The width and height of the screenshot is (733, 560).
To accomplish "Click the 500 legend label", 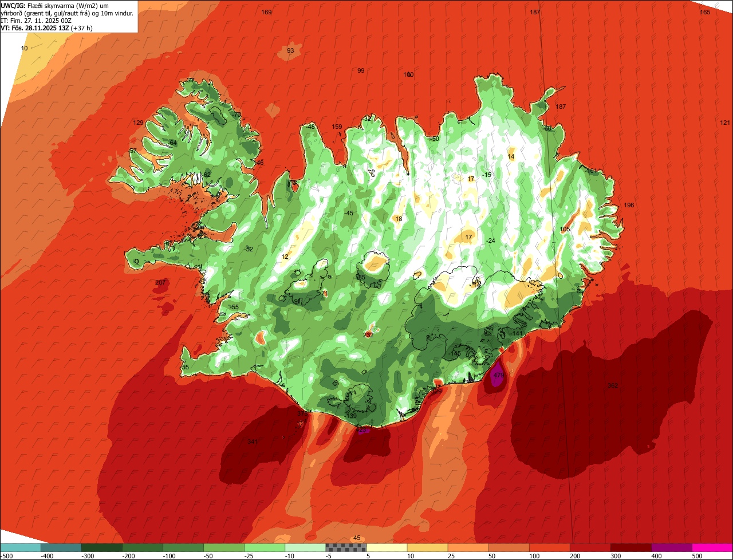I will (697, 556).
